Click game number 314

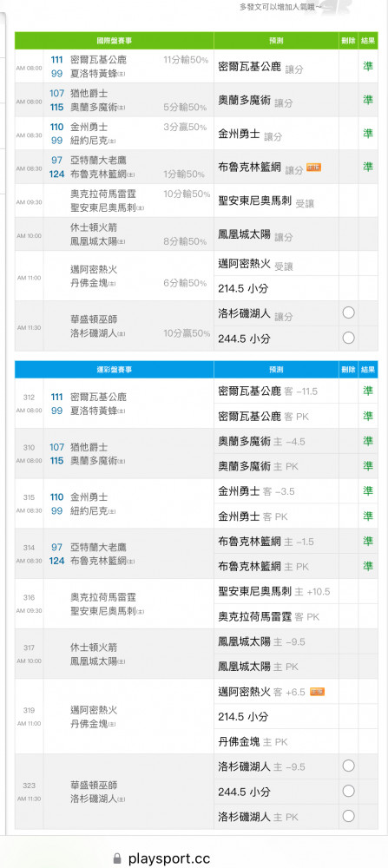pos(29,548)
